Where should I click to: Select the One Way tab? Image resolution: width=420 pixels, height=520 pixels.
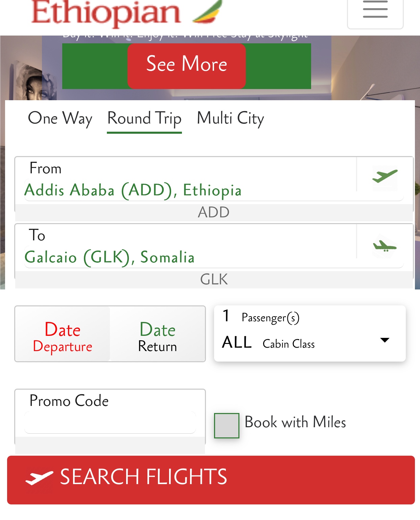click(60, 118)
